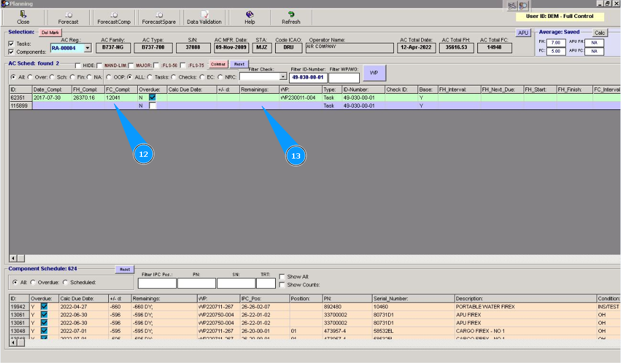Select the CARGO FIREX - NO 1 row

tap(315, 331)
